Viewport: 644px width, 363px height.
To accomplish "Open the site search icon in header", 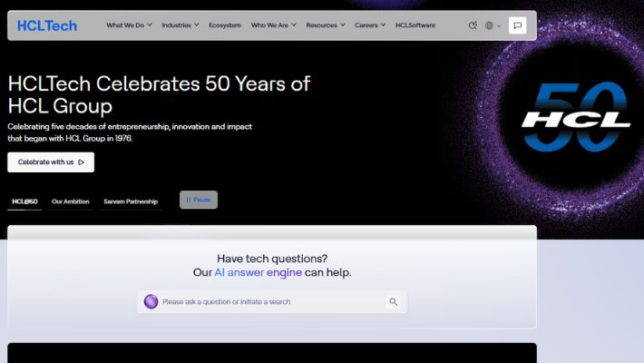I will 473,25.
